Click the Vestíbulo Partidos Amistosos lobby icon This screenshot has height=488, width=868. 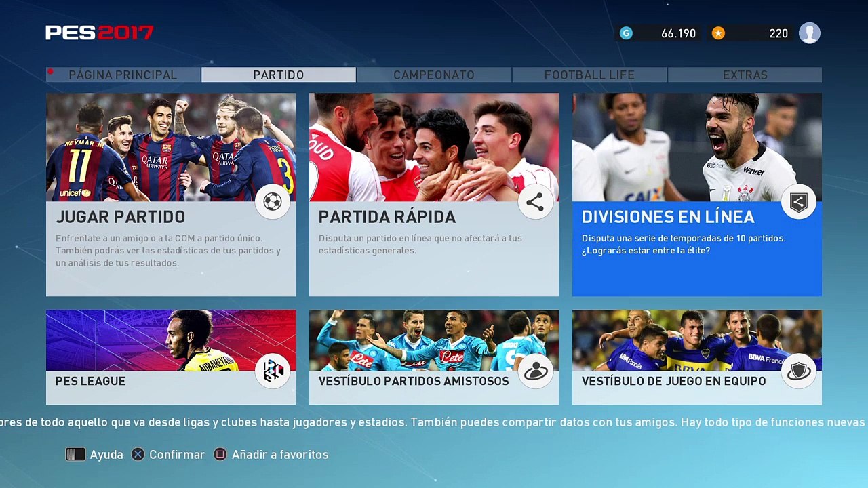[x=535, y=371]
